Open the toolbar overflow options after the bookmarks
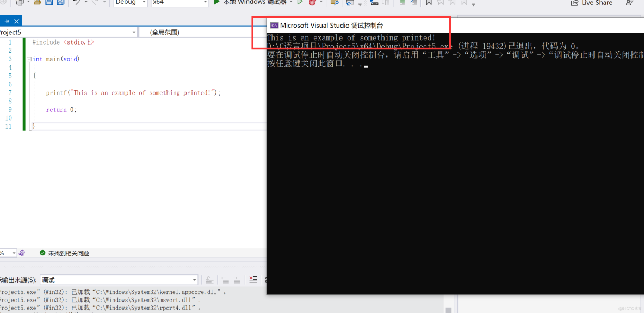The image size is (644, 313). tap(474, 4)
